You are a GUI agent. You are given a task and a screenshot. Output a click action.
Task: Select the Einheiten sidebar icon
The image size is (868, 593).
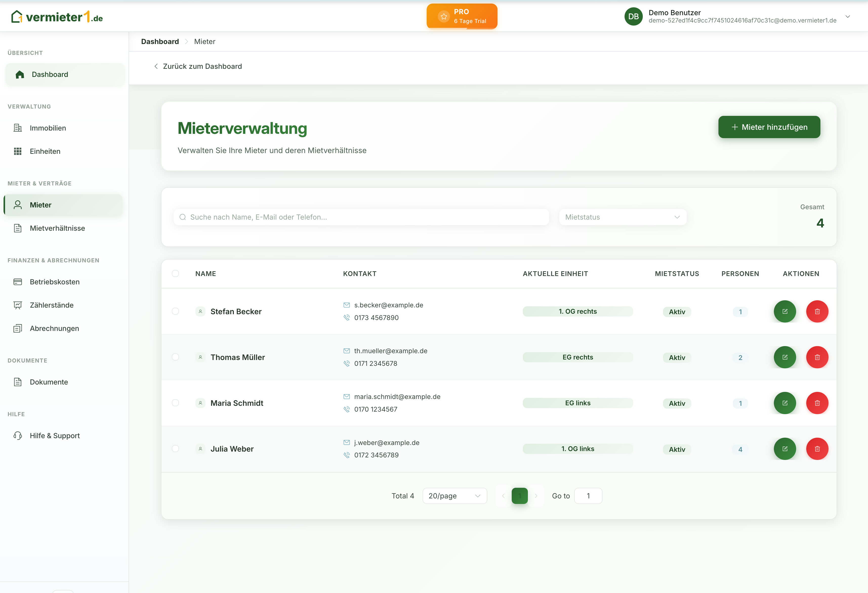click(x=18, y=151)
